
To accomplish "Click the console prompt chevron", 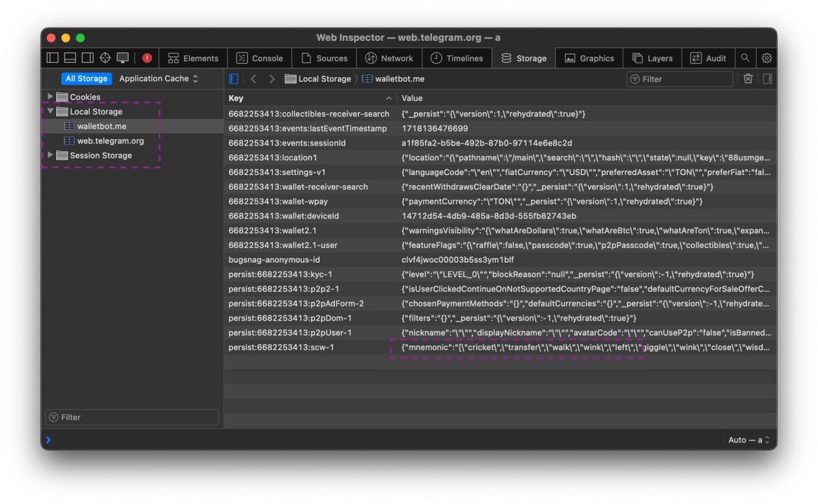I will pyautogui.click(x=48, y=440).
